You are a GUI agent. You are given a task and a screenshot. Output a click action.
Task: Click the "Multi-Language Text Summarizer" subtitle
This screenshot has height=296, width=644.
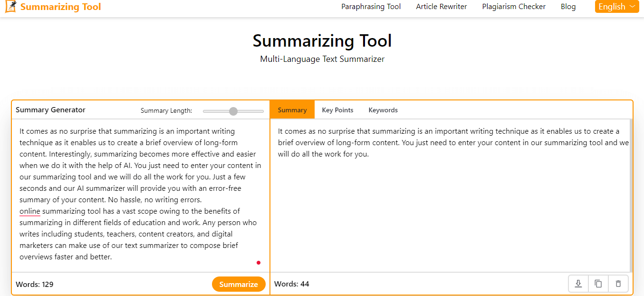click(322, 59)
